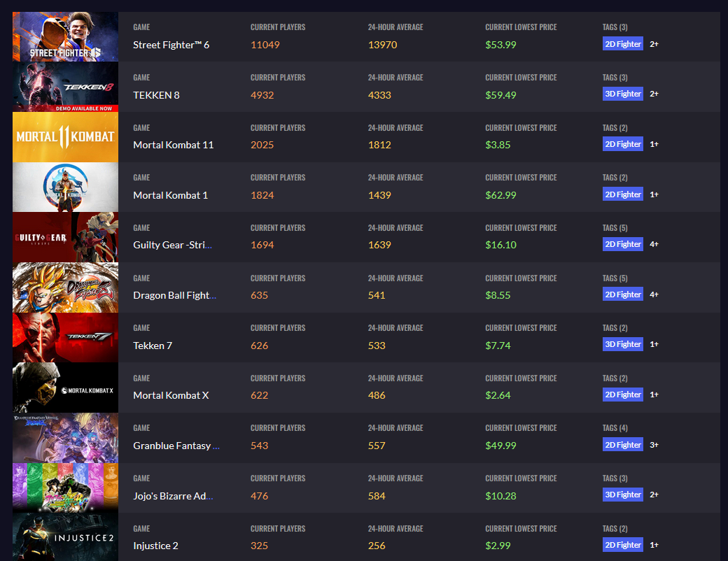Open the TEKKEN 8 game title
This screenshot has height=561, width=728.
[x=156, y=95]
